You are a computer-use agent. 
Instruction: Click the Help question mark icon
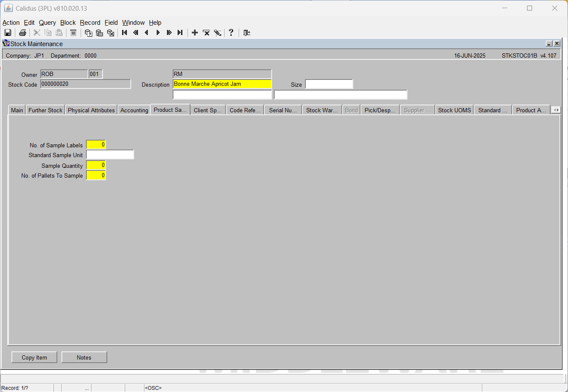pos(231,32)
